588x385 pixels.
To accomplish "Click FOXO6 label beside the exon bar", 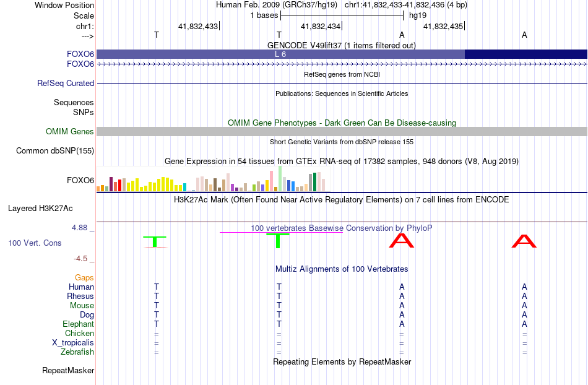I will click(x=80, y=54).
